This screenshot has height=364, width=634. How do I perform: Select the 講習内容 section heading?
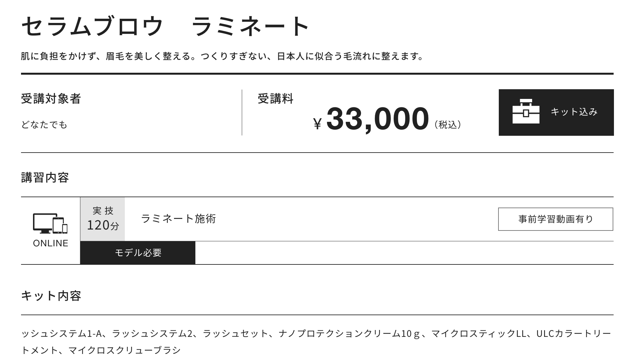click(x=45, y=177)
